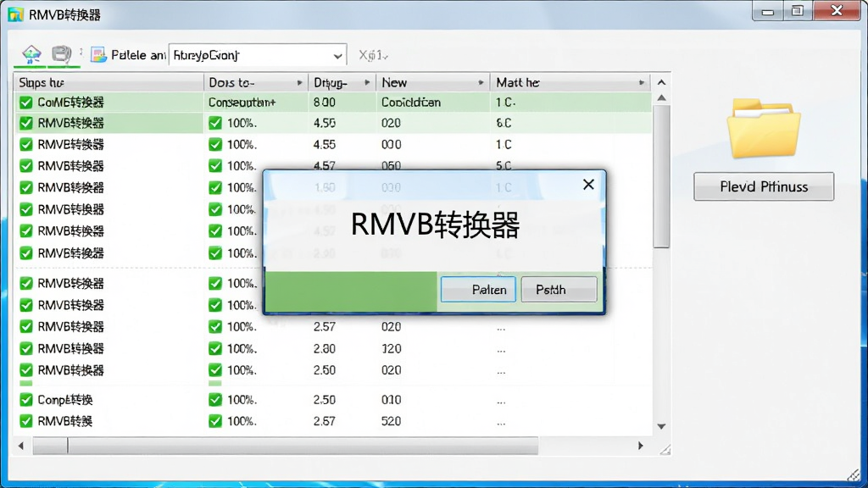
Task: Toggle 100% checkbox in the Compt转换 row
Action: tap(215, 400)
